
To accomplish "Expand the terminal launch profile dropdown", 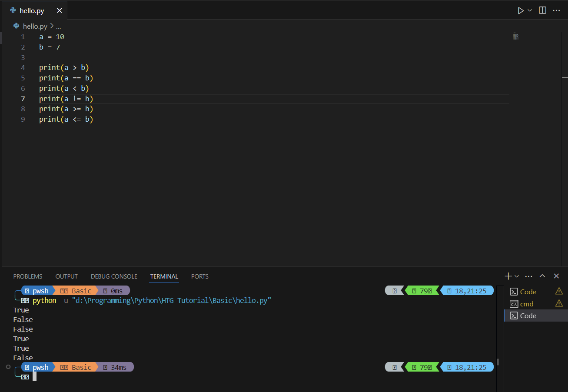I will [x=517, y=276].
